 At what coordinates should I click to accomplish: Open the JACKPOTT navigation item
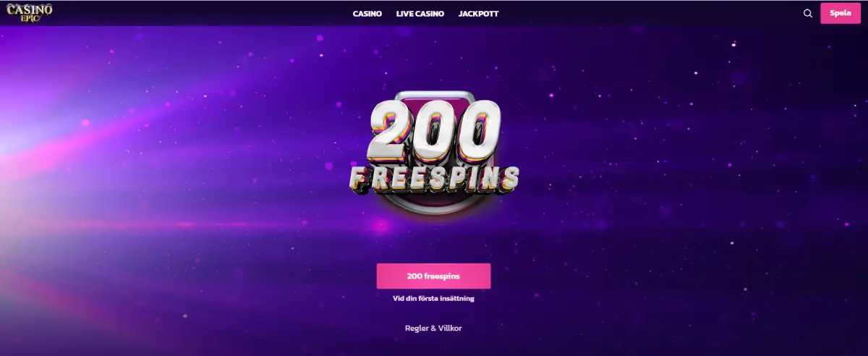click(x=478, y=14)
